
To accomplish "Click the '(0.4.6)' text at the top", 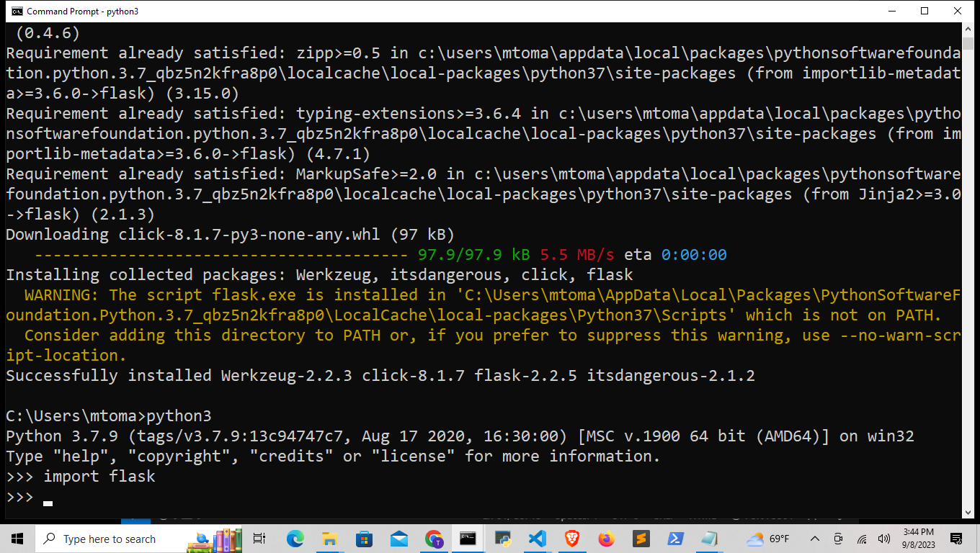I will pos(48,32).
